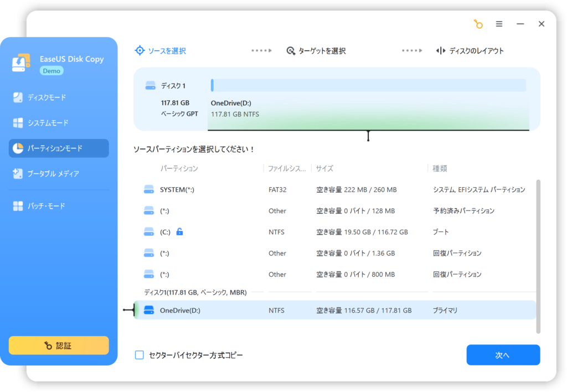Click the ディスクモード disk icon
The height and width of the screenshot is (392, 567).
[18, 97]
